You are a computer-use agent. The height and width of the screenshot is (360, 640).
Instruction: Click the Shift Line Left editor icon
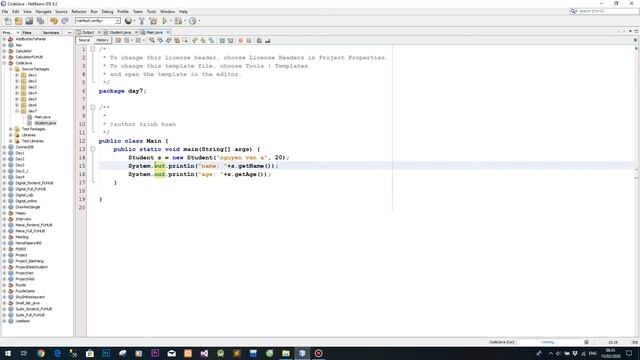pos(222,40)
